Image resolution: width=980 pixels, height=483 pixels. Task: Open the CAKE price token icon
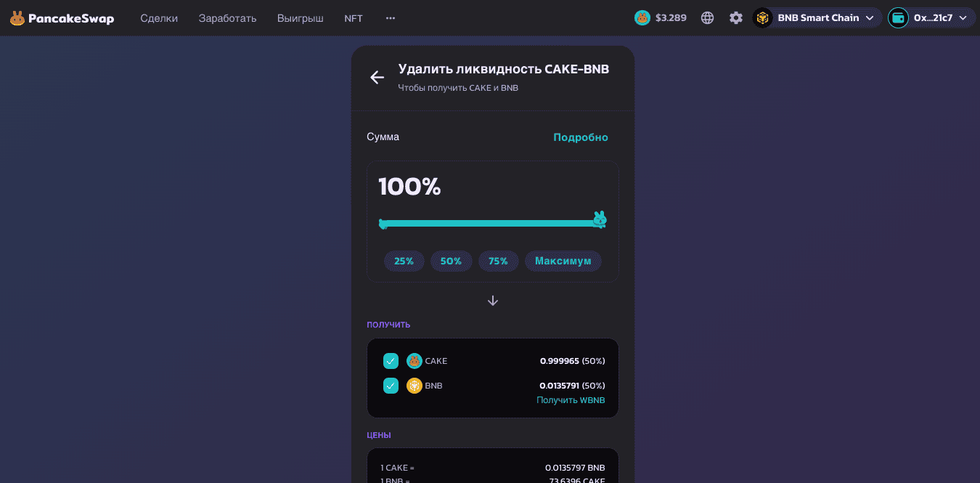[x=642, y=17]
